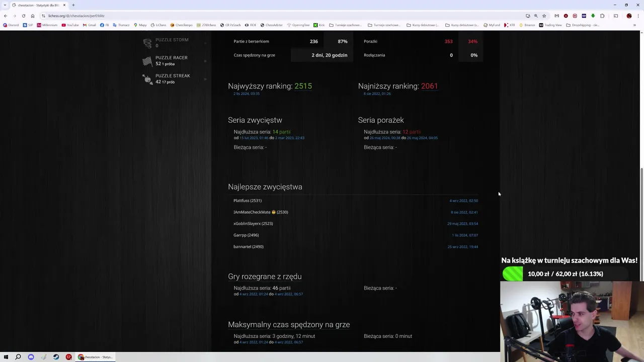644x362 pixels.
Task: Open the LiChess bookmark
Action: tap(158, 25)
